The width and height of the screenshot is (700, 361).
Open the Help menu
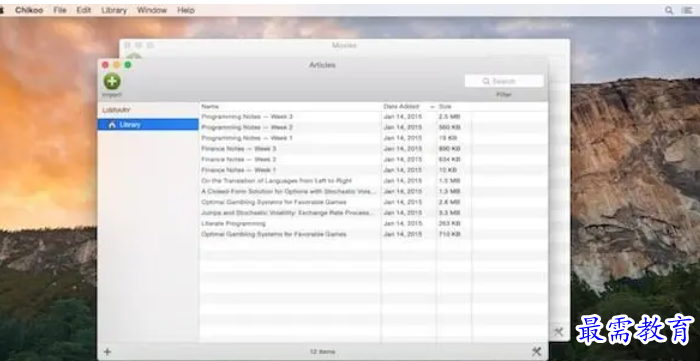tap(186, 10)
